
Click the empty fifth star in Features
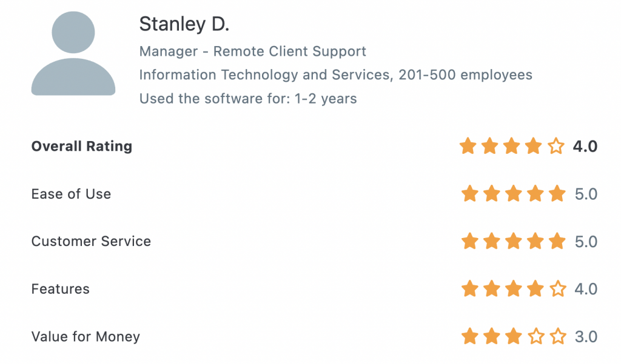pos(558,288)
